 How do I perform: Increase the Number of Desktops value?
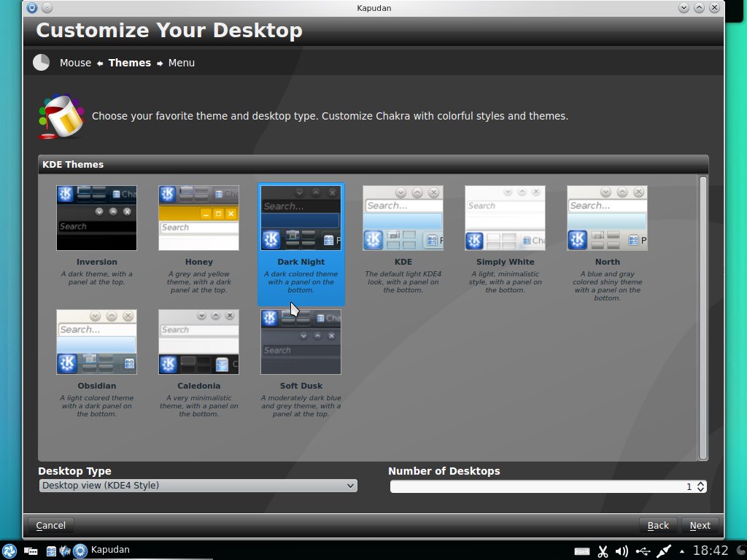point(701,483)
